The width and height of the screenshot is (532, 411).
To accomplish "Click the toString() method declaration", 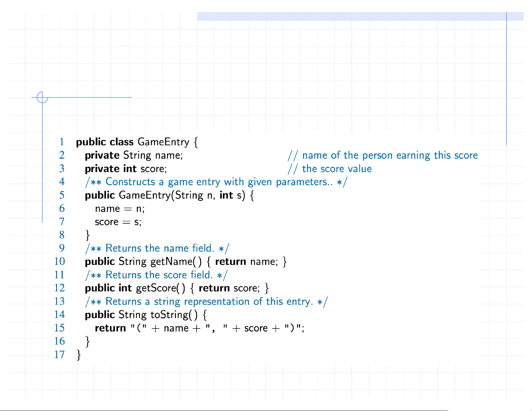I will (146, 315).
